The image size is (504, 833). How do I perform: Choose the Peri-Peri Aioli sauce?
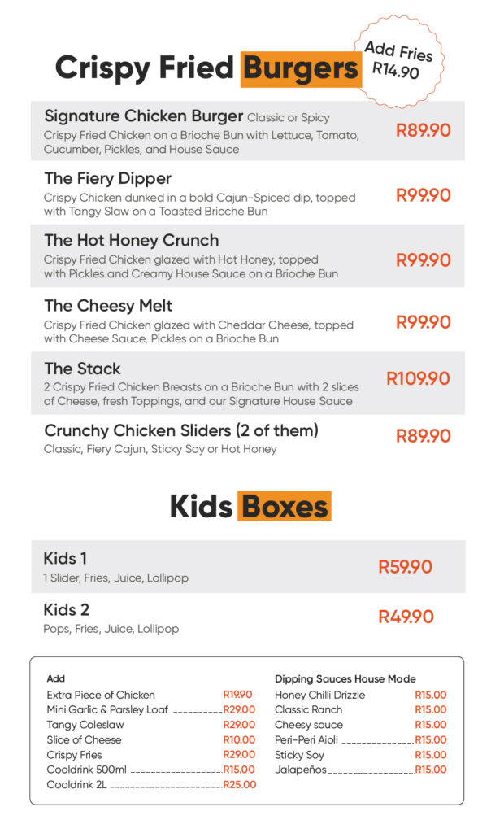(x=308, y=740)
